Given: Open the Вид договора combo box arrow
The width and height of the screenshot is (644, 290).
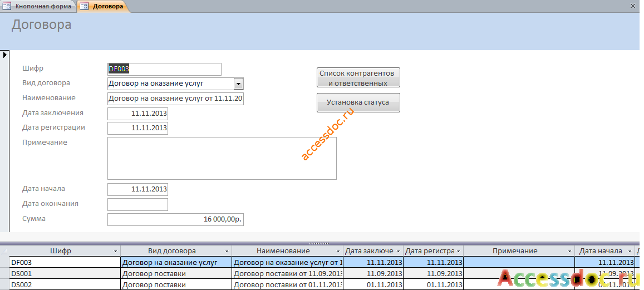Looking at the screenshot, I should click(x=239, y=84).
